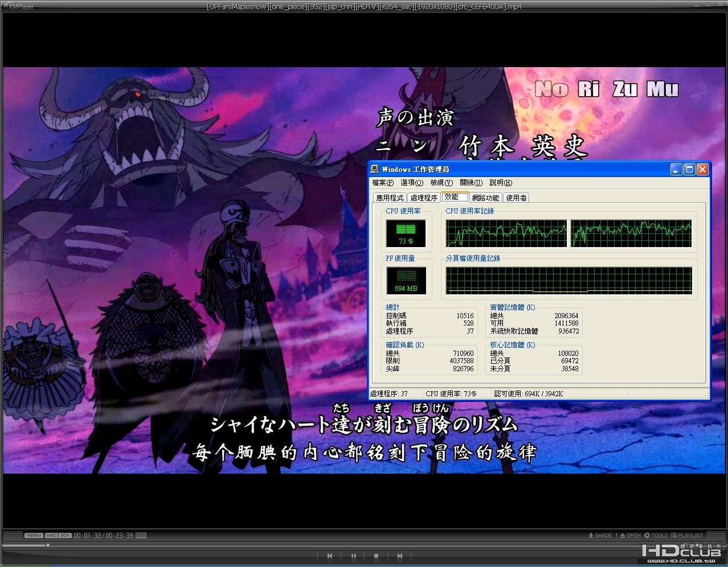Maximize the Windows Task Manager window
This screenshot has height=567, width=728.
[689, 169]
